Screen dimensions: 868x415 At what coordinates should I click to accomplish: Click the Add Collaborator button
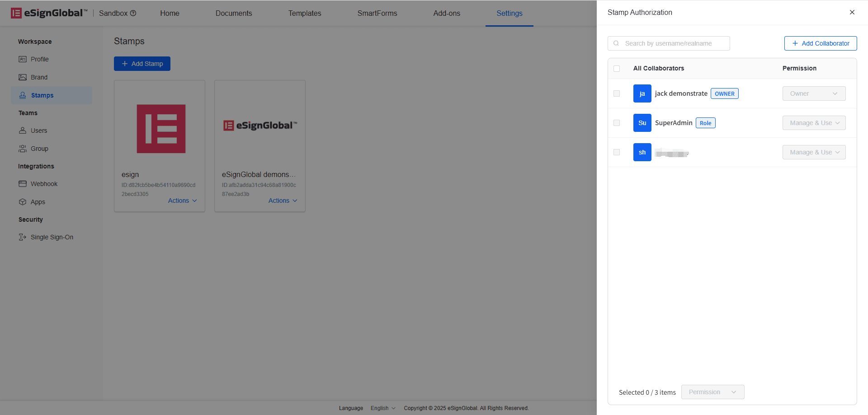(x=821, y=43)
